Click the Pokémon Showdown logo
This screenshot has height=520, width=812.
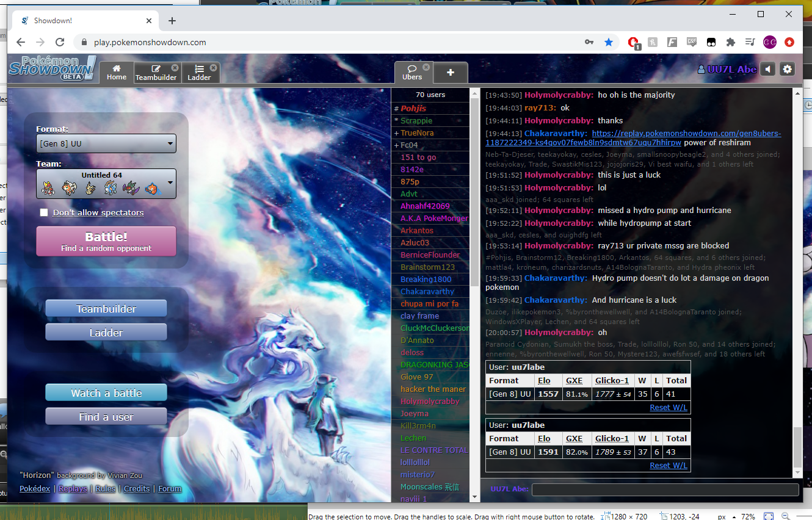pyautogui.click(x=52, y=68)
